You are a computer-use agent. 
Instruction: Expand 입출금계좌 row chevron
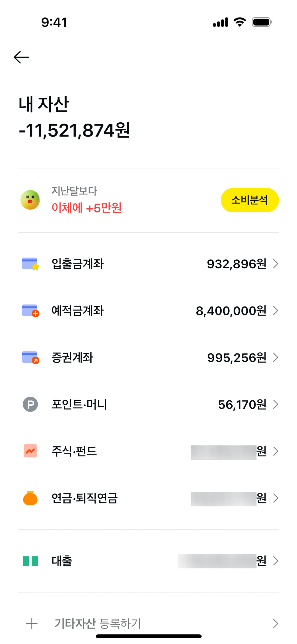tap(275, 264)
